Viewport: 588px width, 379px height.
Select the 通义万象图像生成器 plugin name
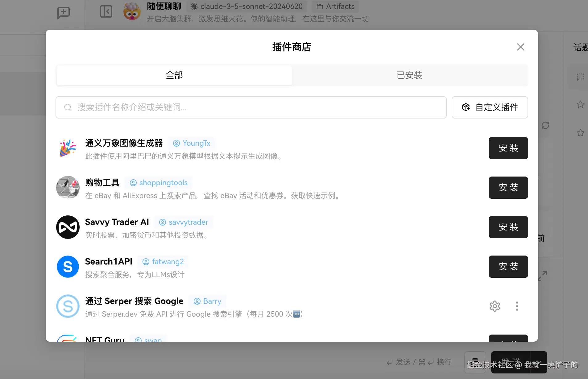tap(124, 143)
